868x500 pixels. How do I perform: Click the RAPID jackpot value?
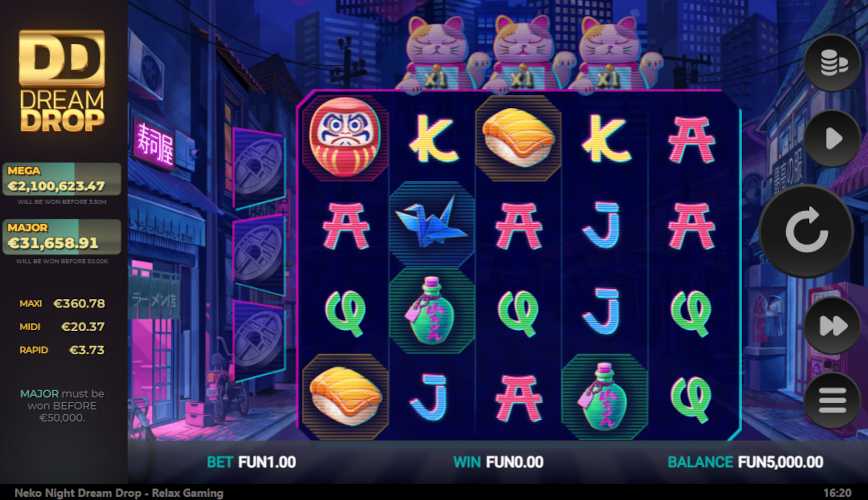tap(86, 350)
